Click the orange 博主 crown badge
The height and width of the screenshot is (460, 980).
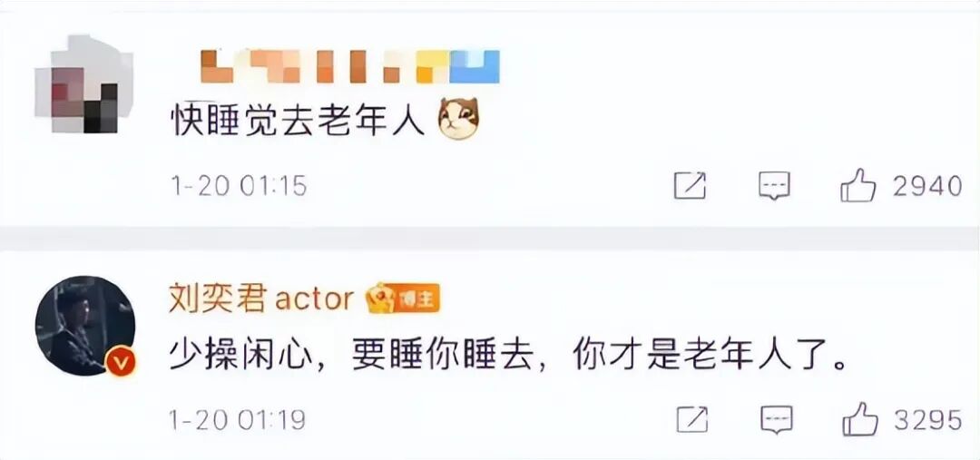[403, 299]
